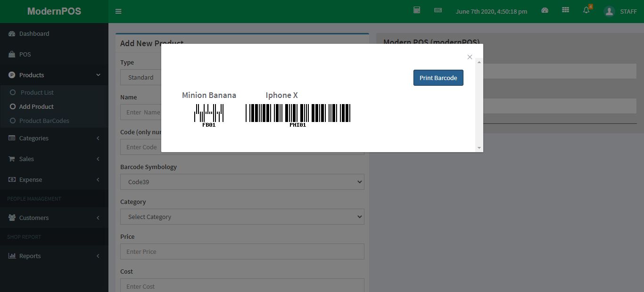Open POS in the sidebar

54,54
